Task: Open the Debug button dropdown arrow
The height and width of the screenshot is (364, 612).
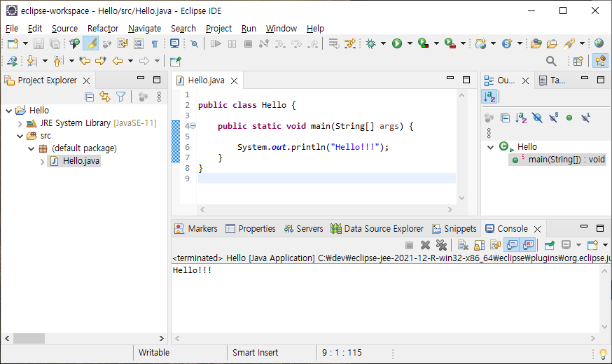Action: 383,43
